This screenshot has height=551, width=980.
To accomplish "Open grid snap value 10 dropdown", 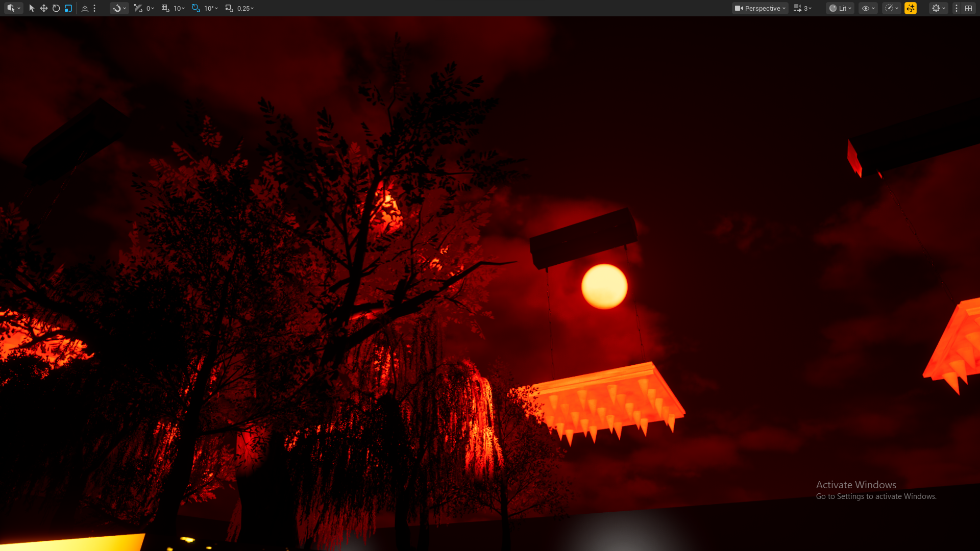I will pos(179,8).
